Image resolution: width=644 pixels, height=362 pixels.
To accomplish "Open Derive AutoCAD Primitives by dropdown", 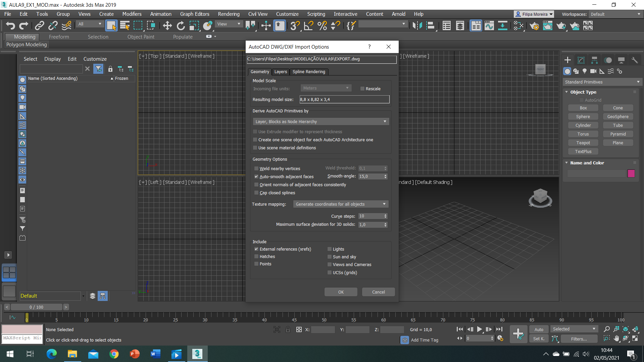I will 321,121.
